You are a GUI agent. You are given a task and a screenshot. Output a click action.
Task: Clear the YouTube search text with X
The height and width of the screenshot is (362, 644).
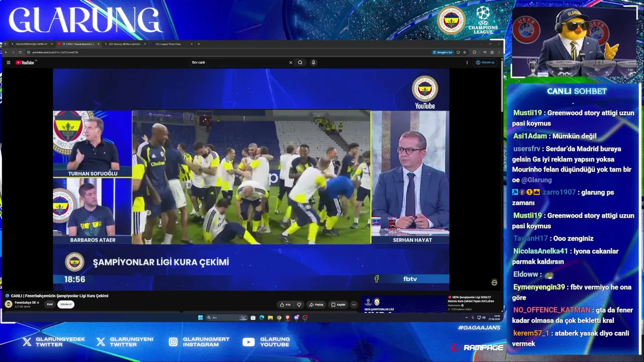[x=290, y=63]
